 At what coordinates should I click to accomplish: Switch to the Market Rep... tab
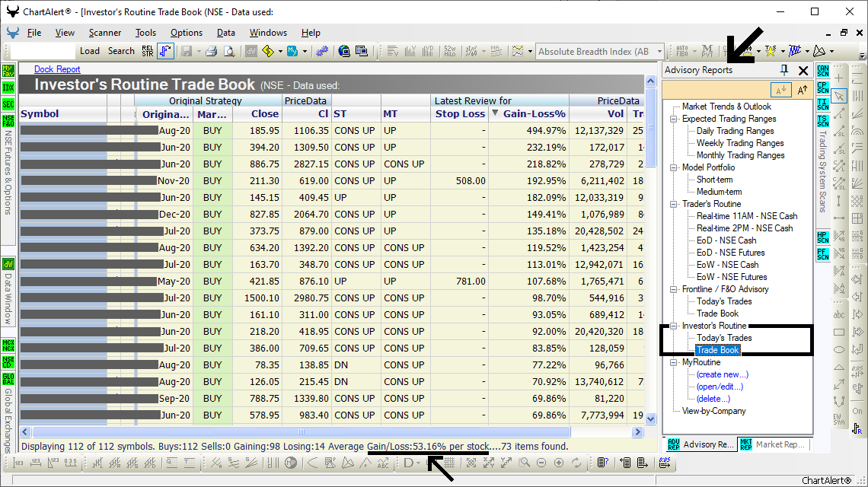(774, 444)
